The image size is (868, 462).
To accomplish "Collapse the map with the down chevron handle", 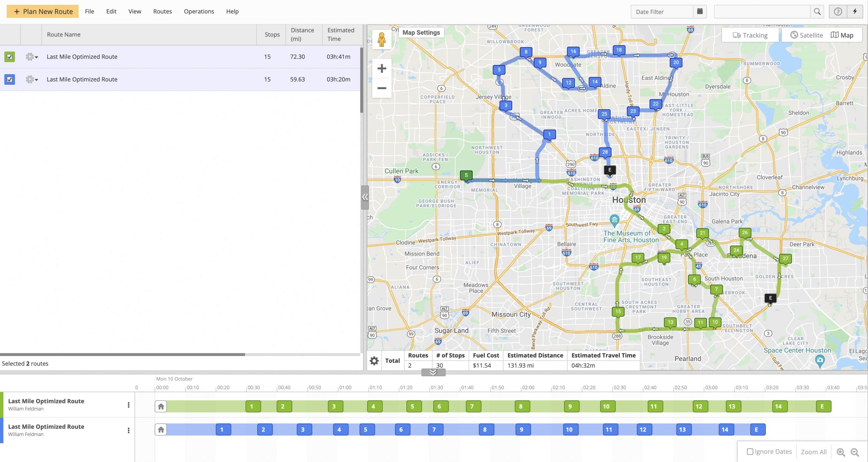I will coord(433,373).
